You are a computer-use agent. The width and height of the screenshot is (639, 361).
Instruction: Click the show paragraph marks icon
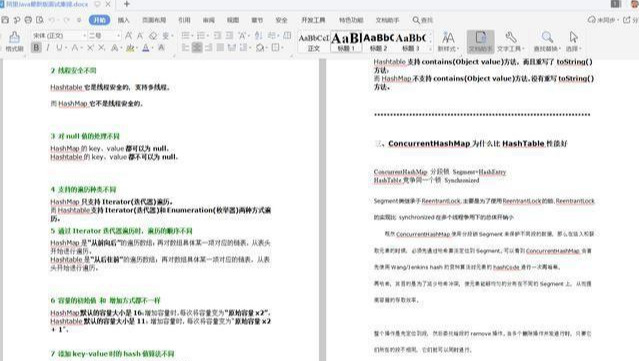(271, 36)
